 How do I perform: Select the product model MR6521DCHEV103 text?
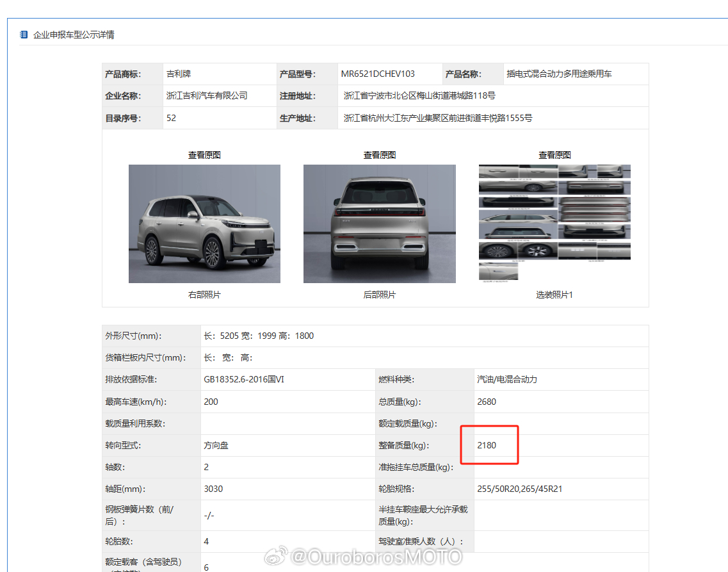pos(378,74)
